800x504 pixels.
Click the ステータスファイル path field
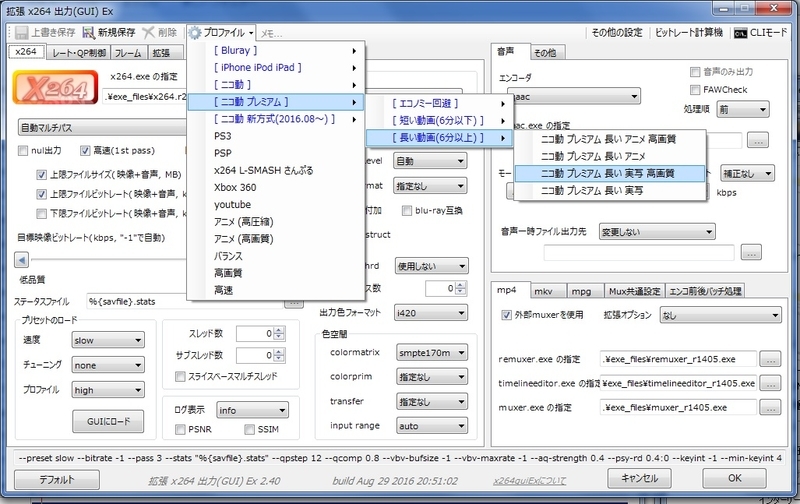pyautogui.click(x=184, y=301)
